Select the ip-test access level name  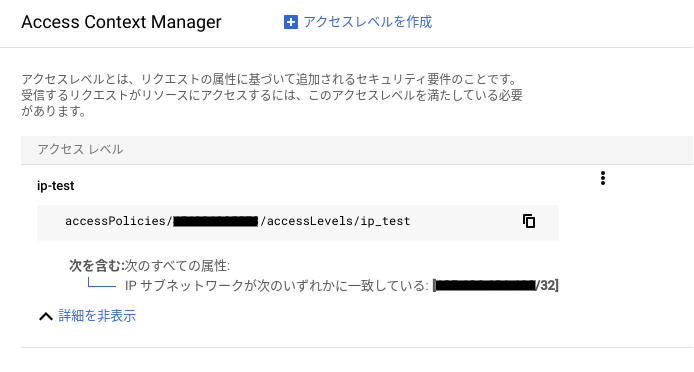[x=56, y=186]
